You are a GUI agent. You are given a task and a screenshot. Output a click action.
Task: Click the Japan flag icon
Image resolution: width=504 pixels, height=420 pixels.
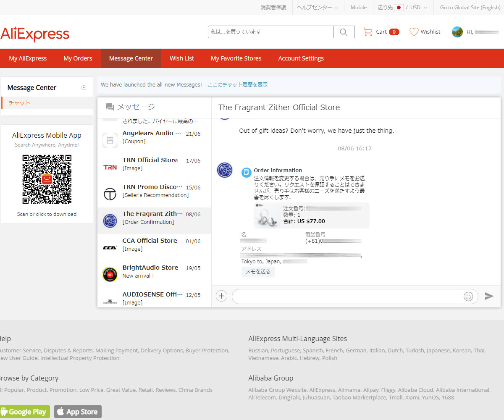[x=399, y=8]
